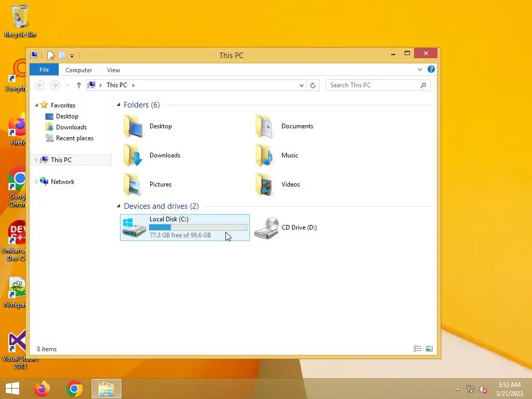The height and width of the screenshot is (399, 532).
Task: Switch to Large icons view in status bar
Action: pyautogui.click(x=429, y=349)
